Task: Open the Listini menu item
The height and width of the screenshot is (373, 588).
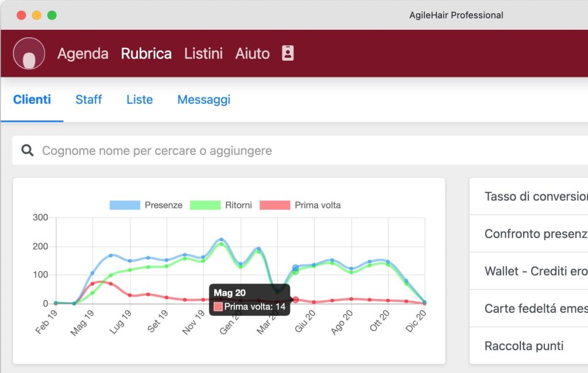Action: coord(203,53)
